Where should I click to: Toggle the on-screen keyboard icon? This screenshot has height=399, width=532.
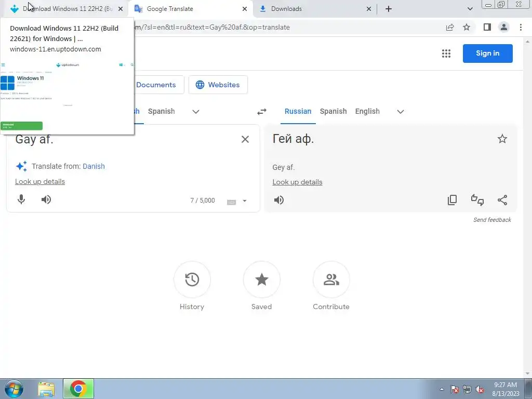pos(231,202)
